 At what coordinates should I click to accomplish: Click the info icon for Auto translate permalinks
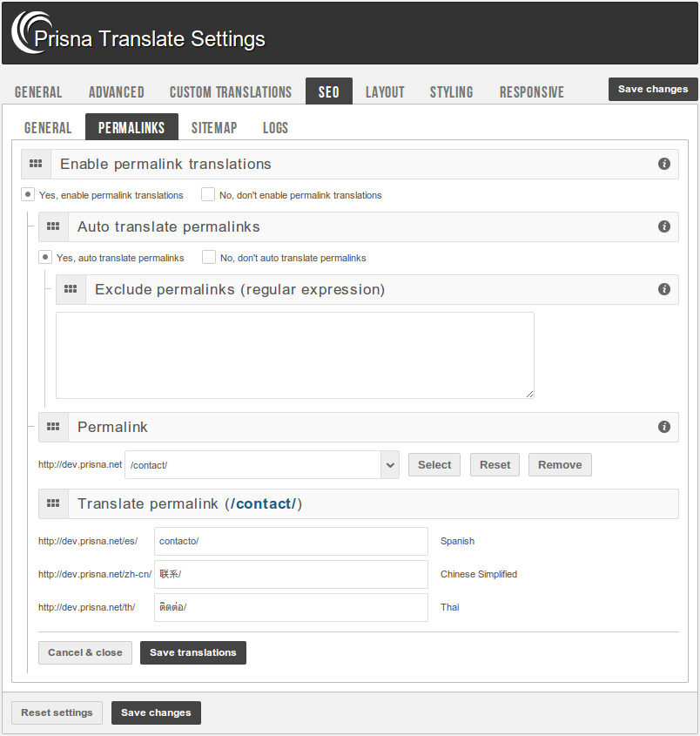pos(663,226)
